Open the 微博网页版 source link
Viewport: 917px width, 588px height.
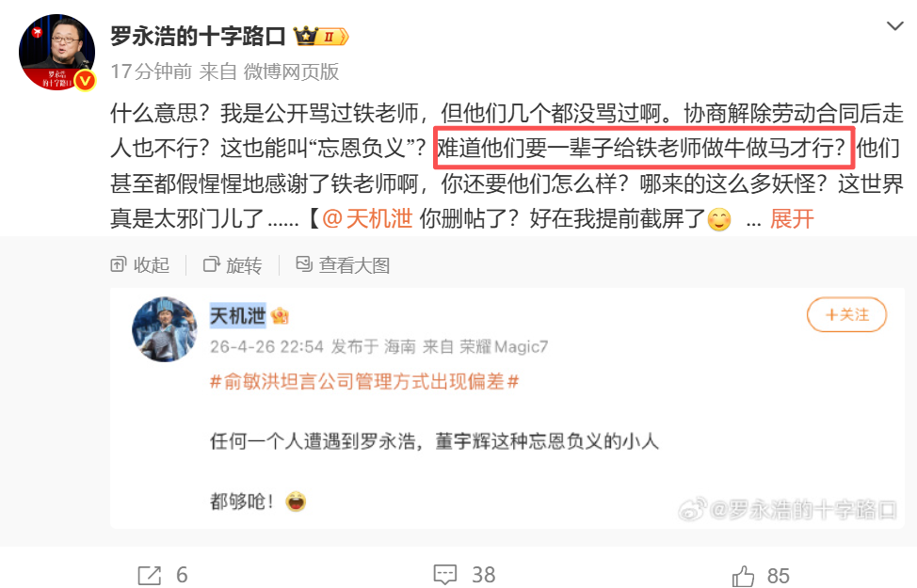[291, 72]
